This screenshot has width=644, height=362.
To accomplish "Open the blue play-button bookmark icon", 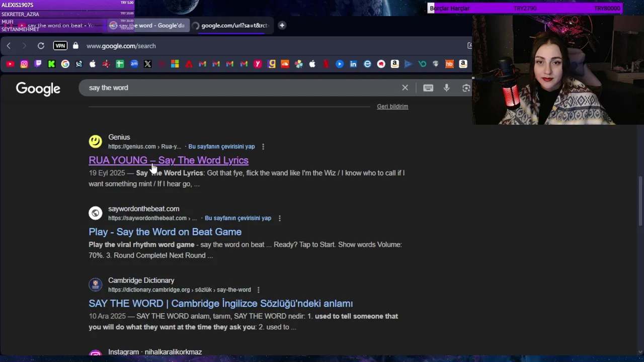I will click(340, 64).
